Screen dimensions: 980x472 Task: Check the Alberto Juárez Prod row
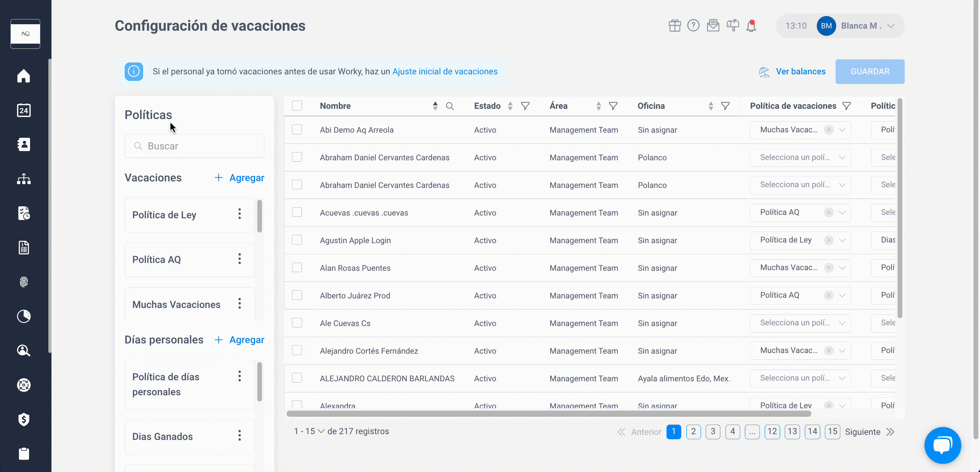pos(297,295)
